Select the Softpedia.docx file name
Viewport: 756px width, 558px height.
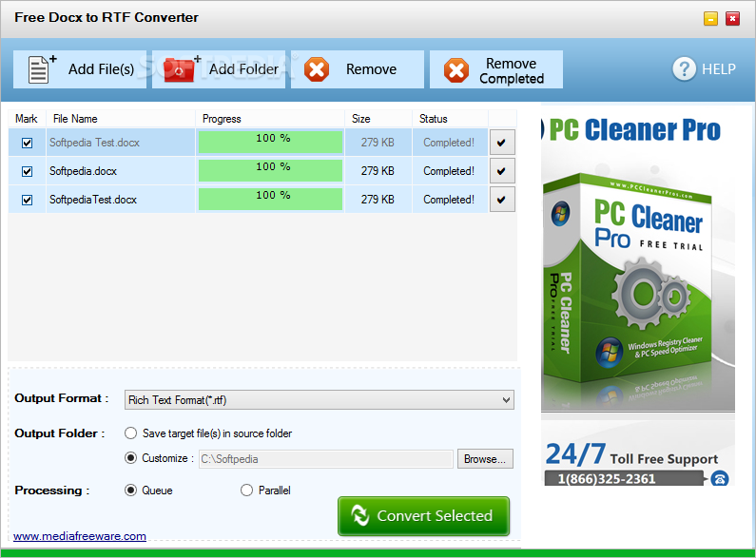(x=83, y=171)
